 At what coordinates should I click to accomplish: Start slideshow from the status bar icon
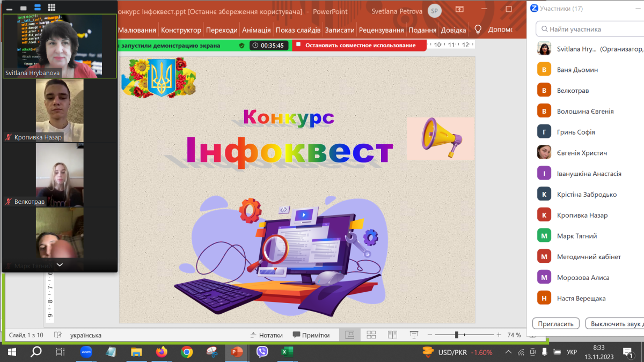click(x=414, y=335)
